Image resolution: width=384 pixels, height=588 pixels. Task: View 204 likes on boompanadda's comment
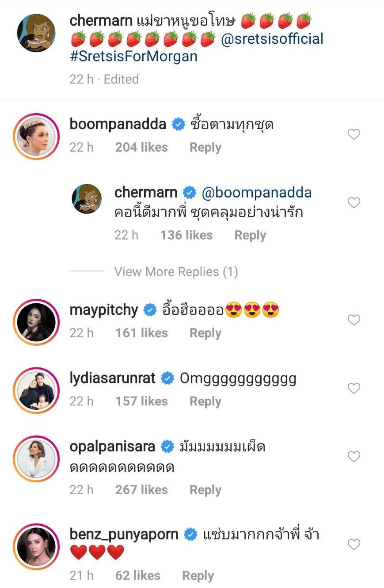(141, 148)
